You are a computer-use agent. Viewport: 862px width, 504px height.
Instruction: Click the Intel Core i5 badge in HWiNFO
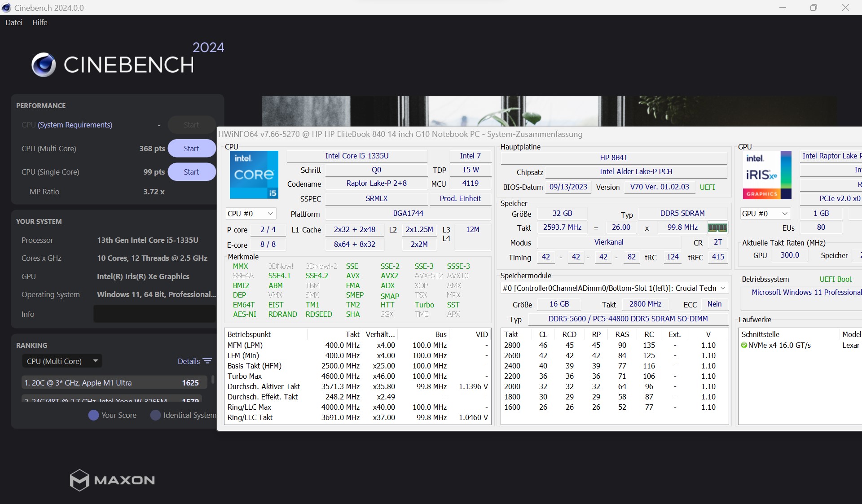click(x=254, y=175)
